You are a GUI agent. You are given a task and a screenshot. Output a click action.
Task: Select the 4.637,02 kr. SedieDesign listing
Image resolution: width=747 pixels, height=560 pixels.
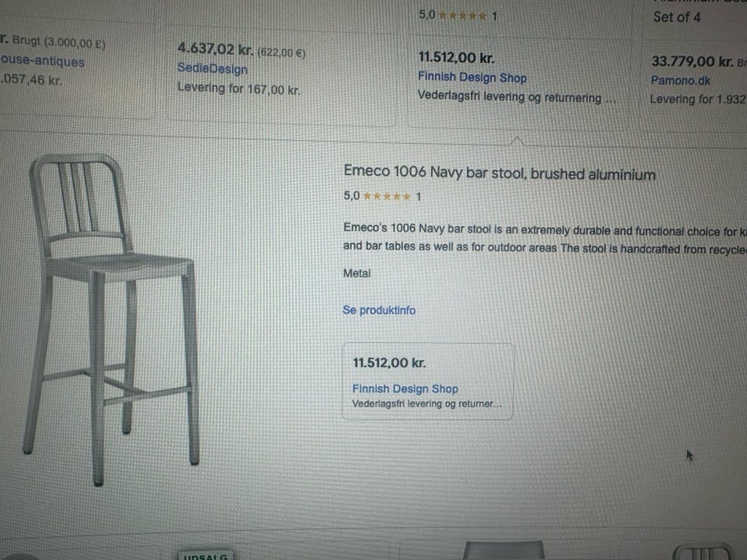tap(281, 72)
